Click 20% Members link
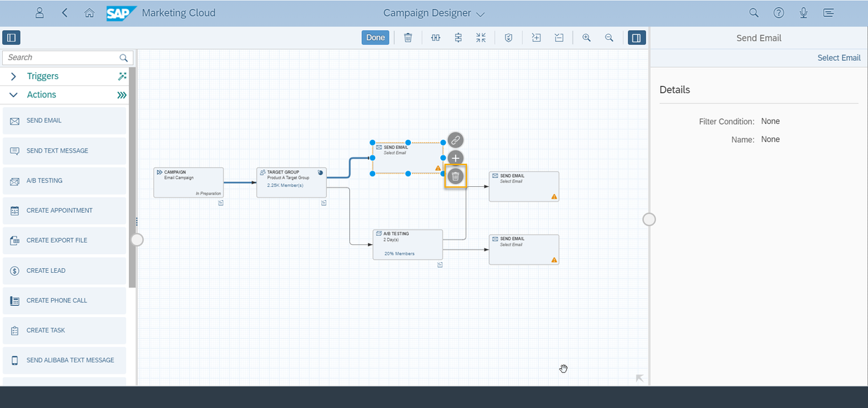Viewport: 868px width, 408px height. 399,253
